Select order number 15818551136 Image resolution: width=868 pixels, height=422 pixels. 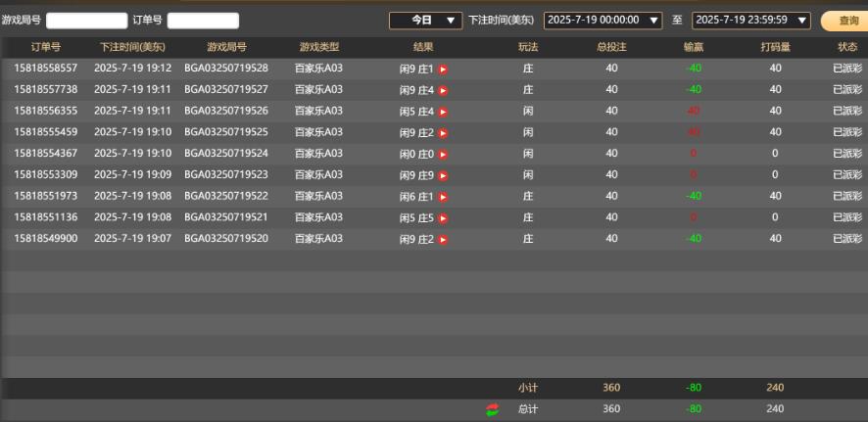(x=46, y=217)
